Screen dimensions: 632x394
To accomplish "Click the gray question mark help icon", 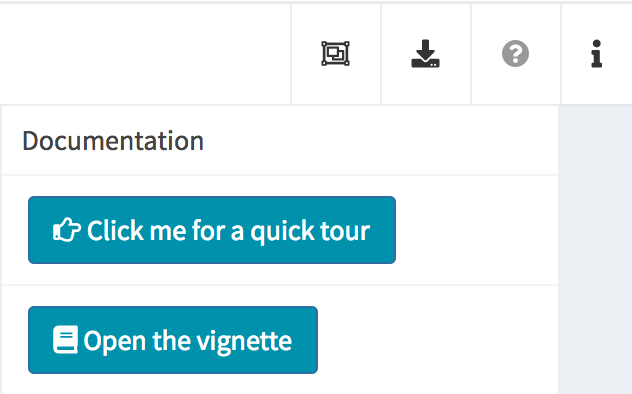I will 516,54.
